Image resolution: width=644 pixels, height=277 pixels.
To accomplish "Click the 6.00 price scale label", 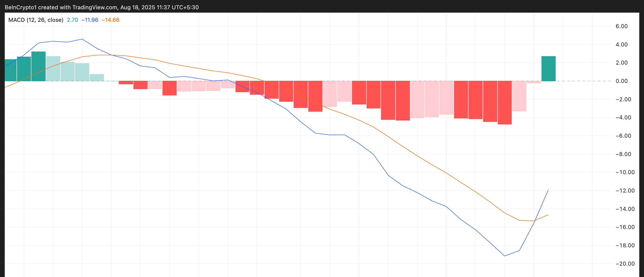I will click(621, 26).
